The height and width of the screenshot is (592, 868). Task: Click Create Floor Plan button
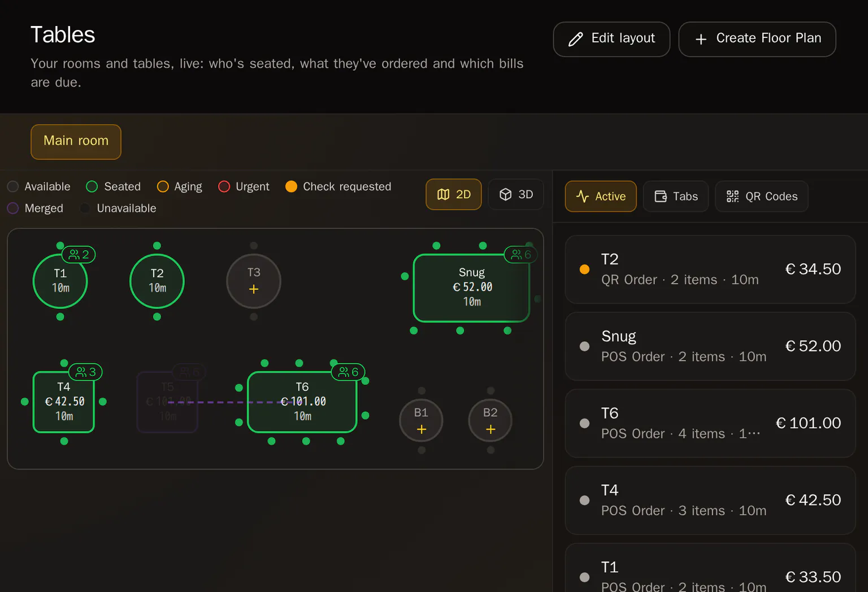(x=757, y=39)
